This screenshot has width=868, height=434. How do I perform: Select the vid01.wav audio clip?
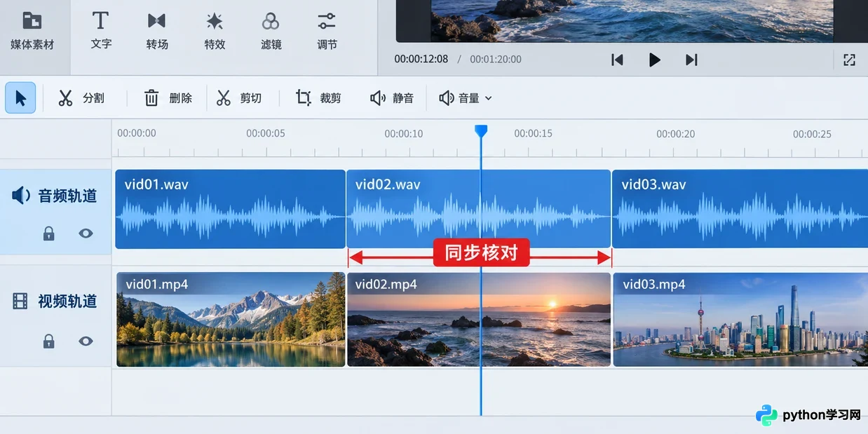[230, 209]
